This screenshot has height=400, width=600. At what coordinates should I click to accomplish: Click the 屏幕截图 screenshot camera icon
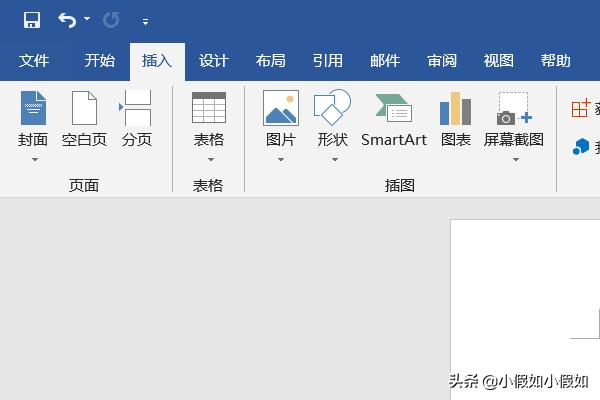pyautogui.click(x=514, y=109)
